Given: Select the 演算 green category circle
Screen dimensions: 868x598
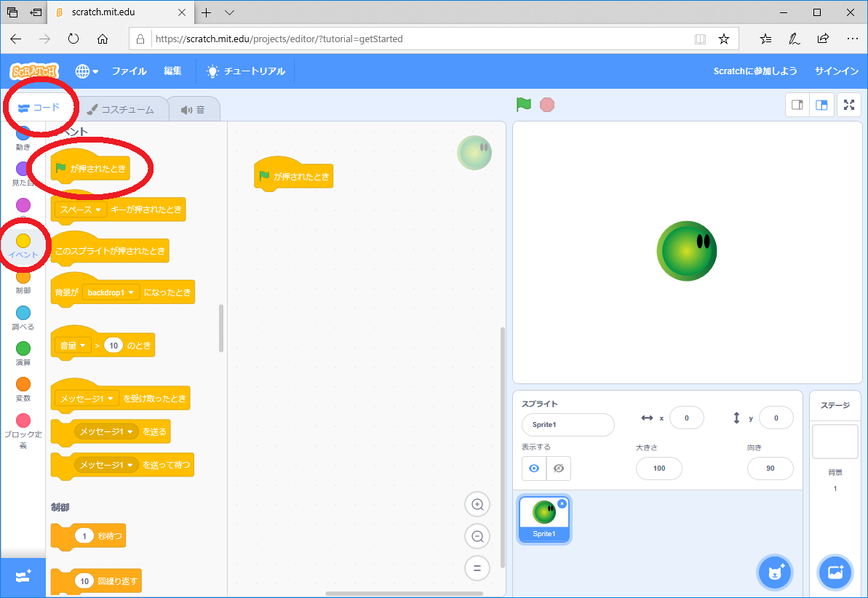Looking at the screenshot, I should coord(23,349).
